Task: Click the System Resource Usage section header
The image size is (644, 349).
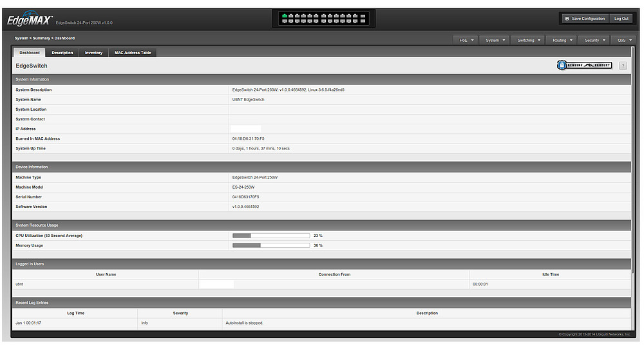Action: pyautogui.click(x=321, y=225)
